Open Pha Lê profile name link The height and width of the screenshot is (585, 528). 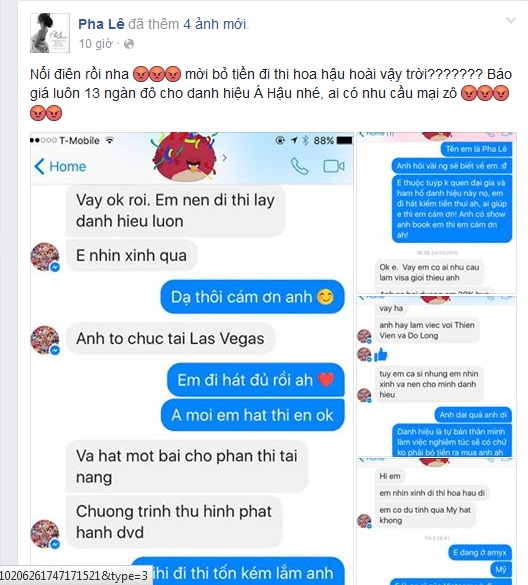point(101,24)
